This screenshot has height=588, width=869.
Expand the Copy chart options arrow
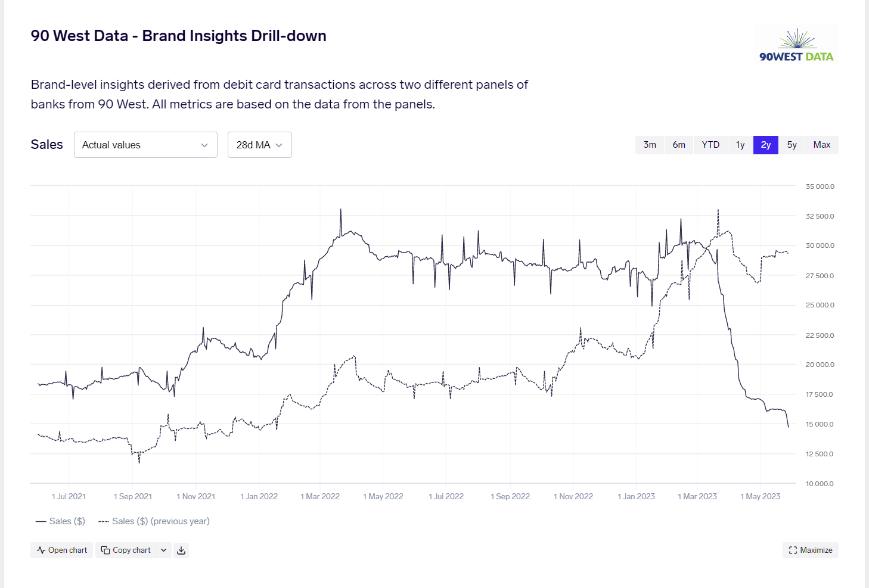pos(164,550)
